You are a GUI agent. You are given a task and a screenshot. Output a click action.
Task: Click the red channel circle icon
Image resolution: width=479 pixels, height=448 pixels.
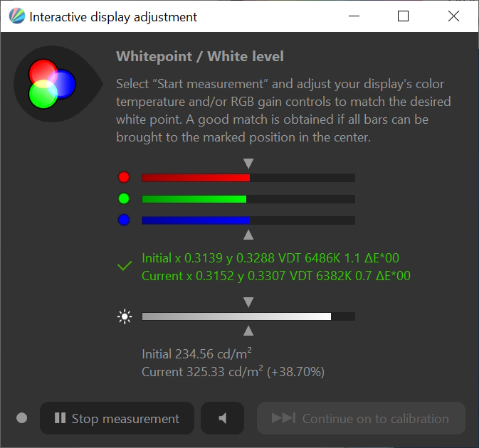[x=124, y=177]
